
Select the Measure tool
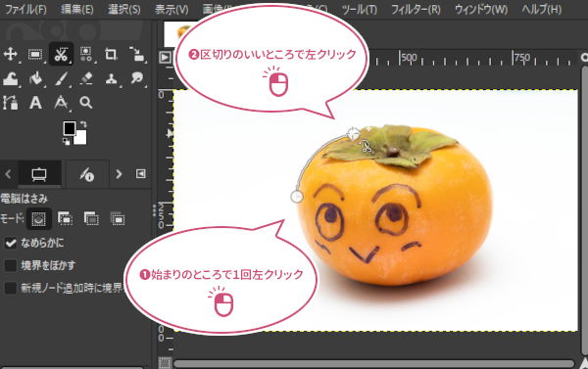pyautogui.click(x=61, y=103)
